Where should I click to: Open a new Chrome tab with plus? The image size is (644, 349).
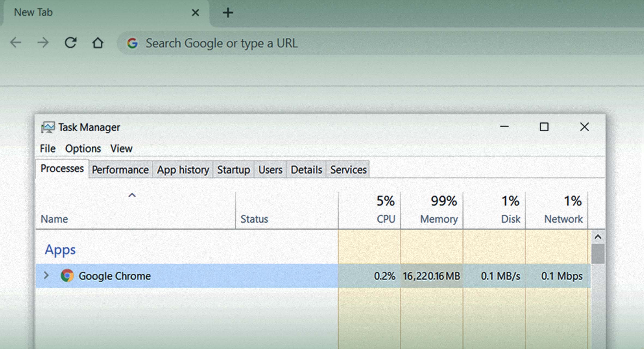click(228, 13)
